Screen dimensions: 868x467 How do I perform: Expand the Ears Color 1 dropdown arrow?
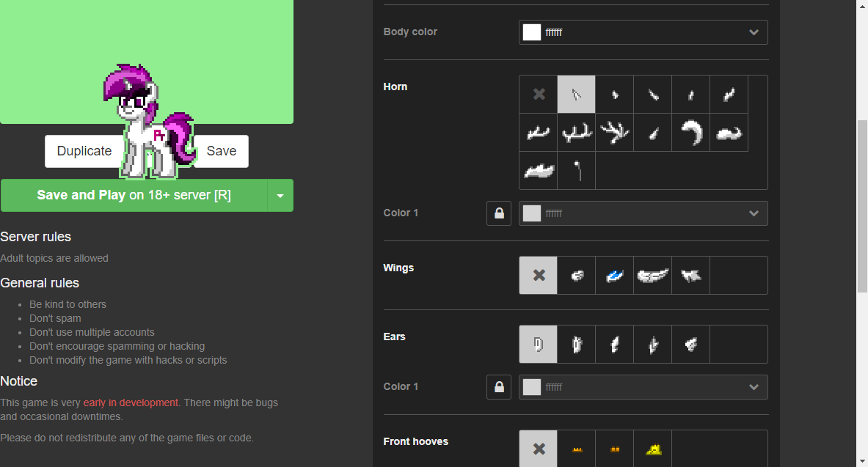[x=754, y=387]
